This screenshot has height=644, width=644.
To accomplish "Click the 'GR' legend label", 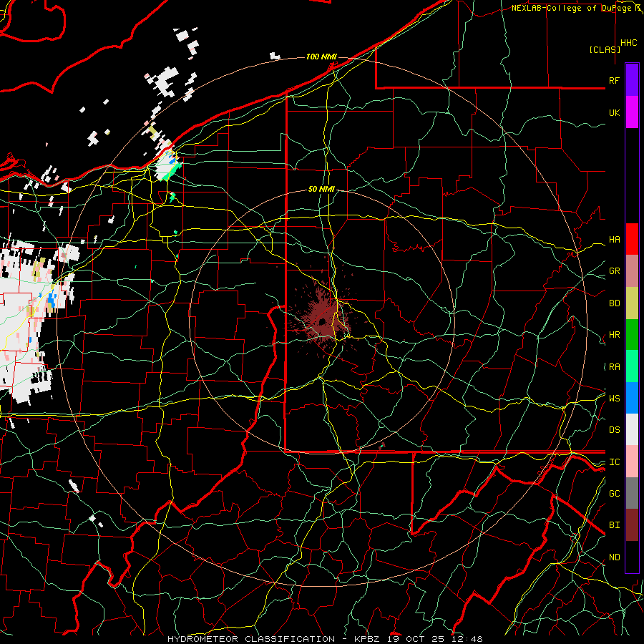I will click(x=614, y=271).
